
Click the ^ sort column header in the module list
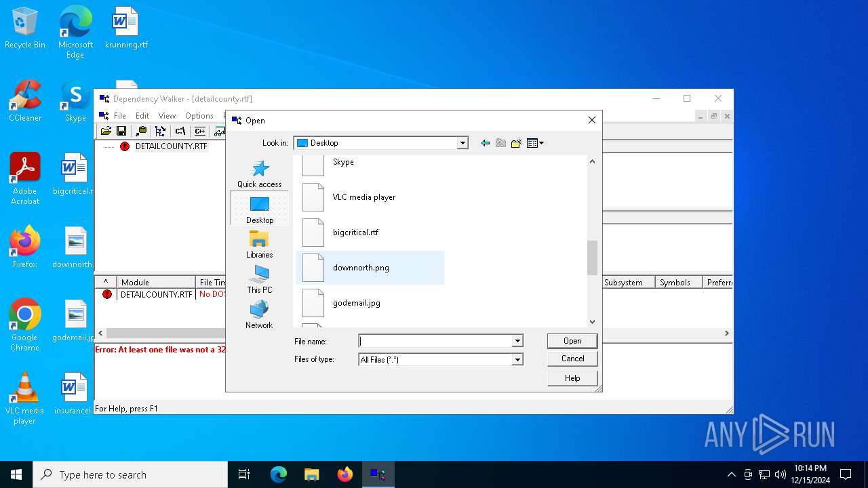[x=105, y=283]
